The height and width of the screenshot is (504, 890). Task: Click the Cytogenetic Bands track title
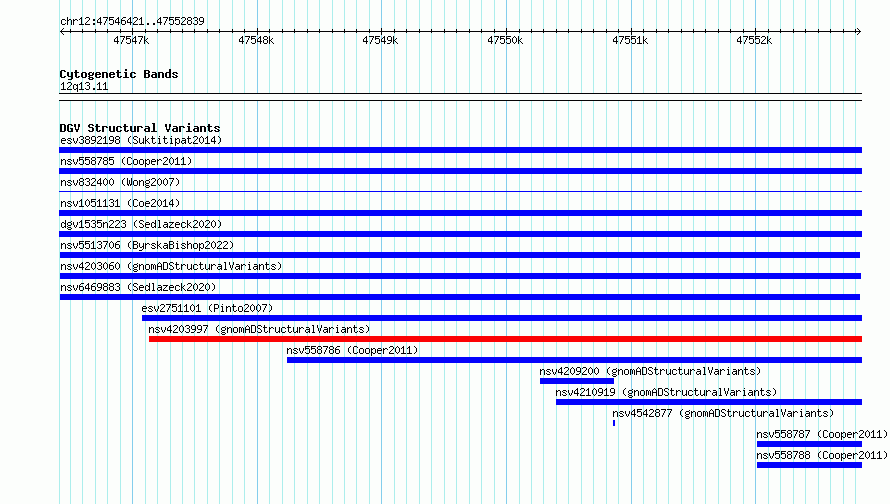click(119, 74)
